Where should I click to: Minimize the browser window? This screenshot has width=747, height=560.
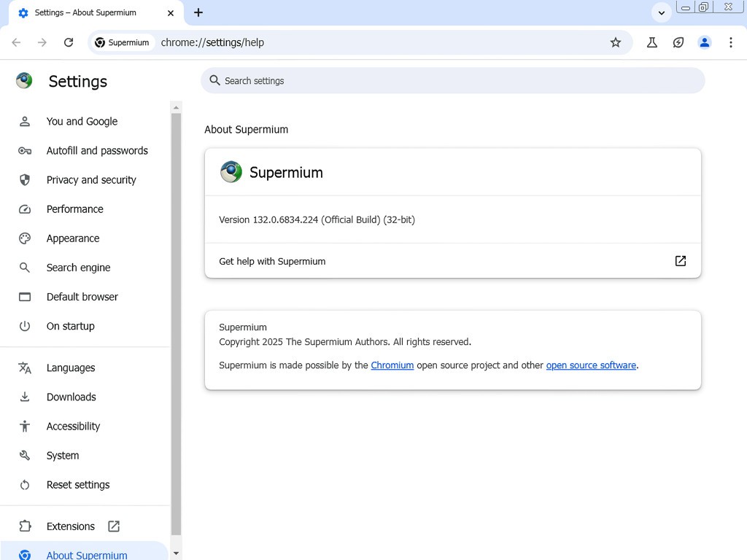click(686, 7)
